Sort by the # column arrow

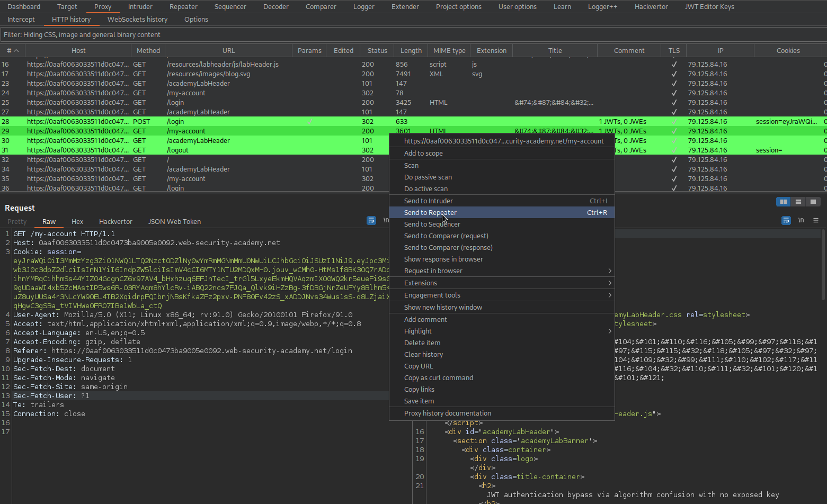pyautogui.click(x=16, y=51)
